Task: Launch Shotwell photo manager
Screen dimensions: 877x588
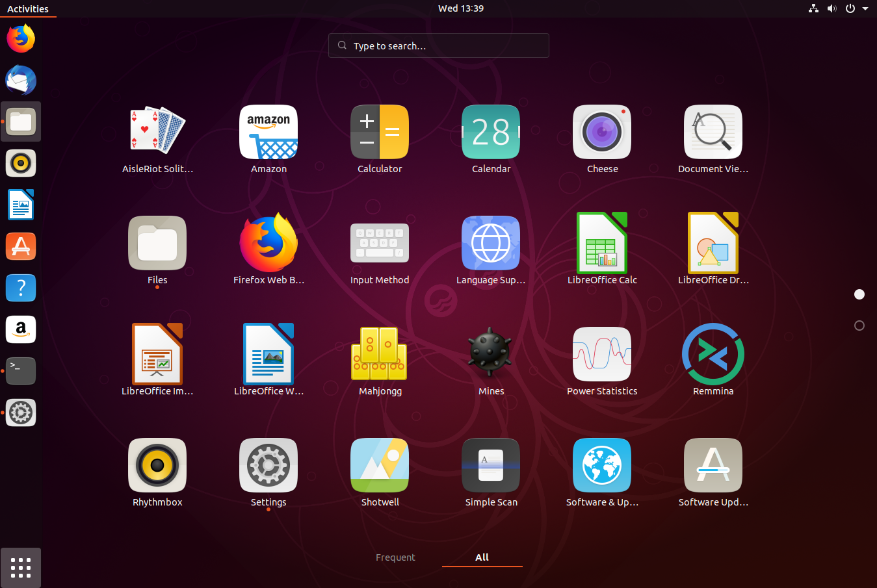Action: [380, 465]
